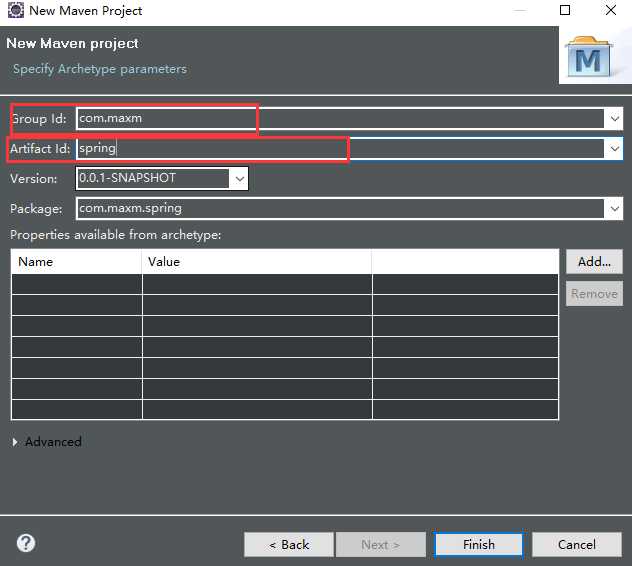The image size is (632, 566).
Task: Open the Version dropdown arrow
Action: [x=239, y=179]
